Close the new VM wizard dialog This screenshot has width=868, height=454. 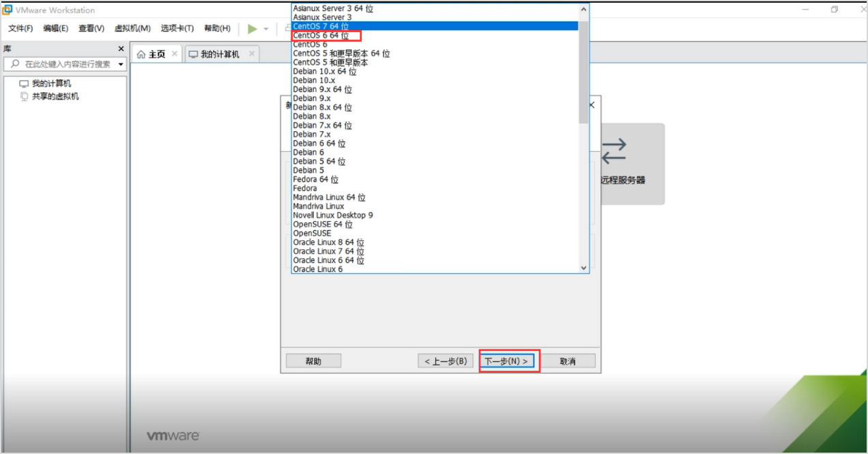coord(592,105)
